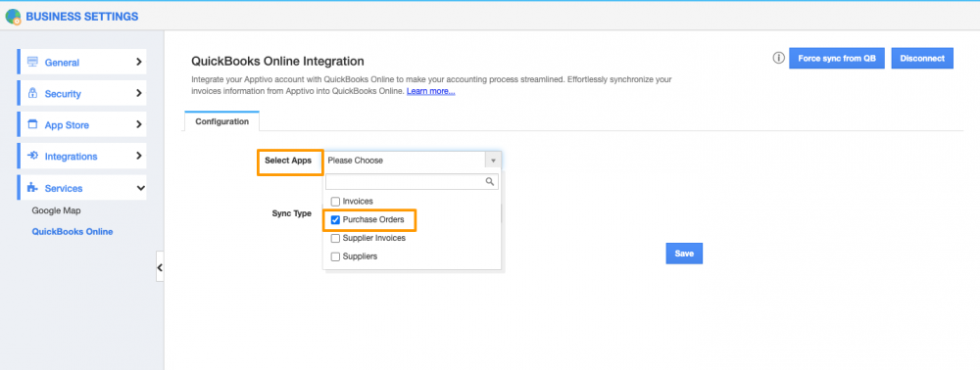Save the configuration
This screenshot has height=370, width=980.
(684, 254)
